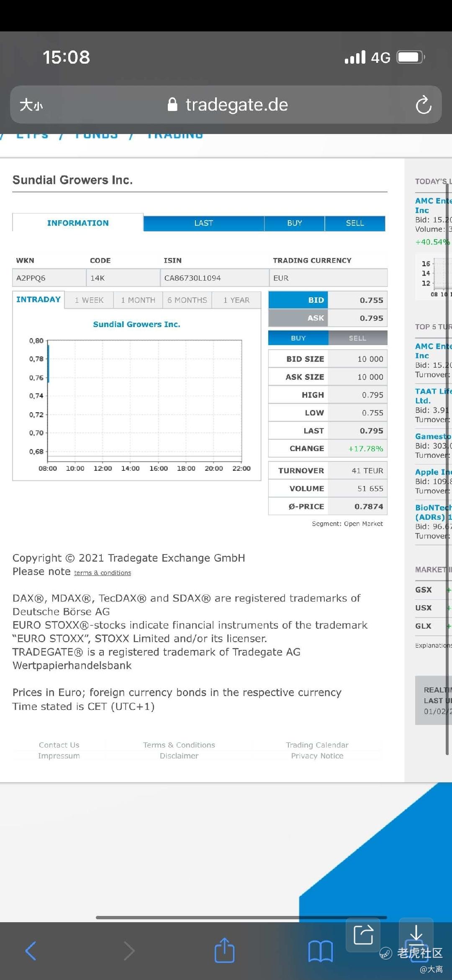Open the Apple Inc sidebar link

tap(433, 472)
